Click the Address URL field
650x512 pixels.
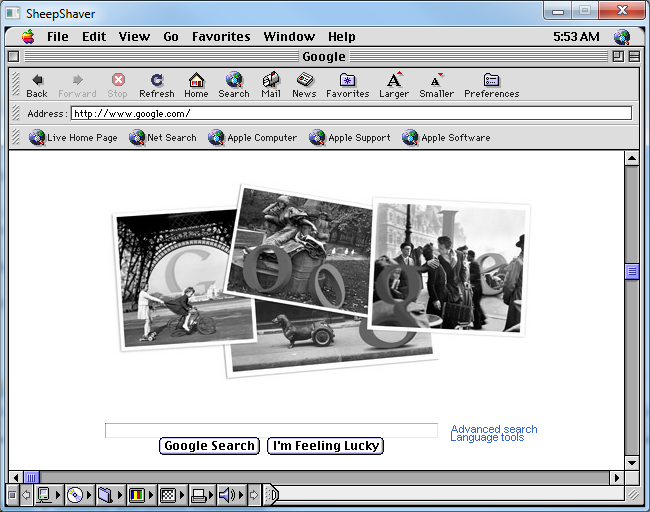352,113
